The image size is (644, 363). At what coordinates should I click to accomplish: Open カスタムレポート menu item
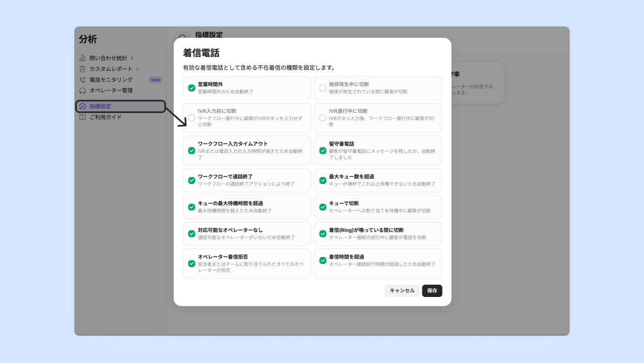click(121, 69)
